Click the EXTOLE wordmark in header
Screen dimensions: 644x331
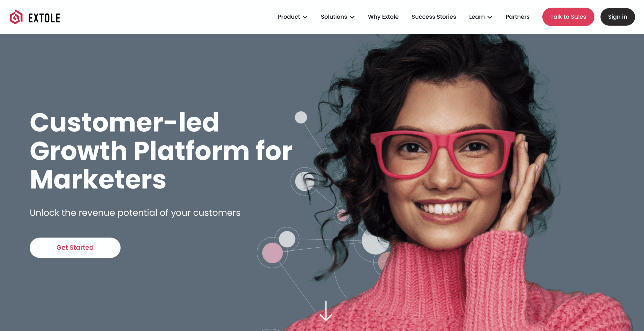pos(44,18)
